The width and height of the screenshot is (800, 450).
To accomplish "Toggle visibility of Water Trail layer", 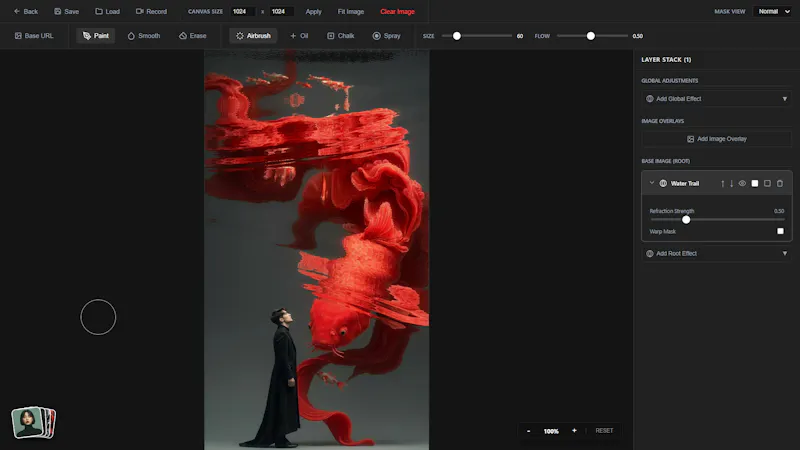I will tap(742, 183).
